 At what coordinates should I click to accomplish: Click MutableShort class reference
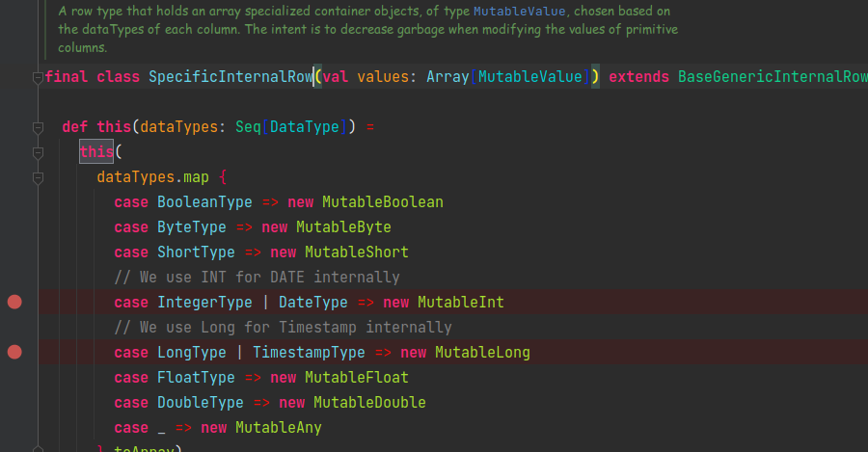tap(357, 252)
